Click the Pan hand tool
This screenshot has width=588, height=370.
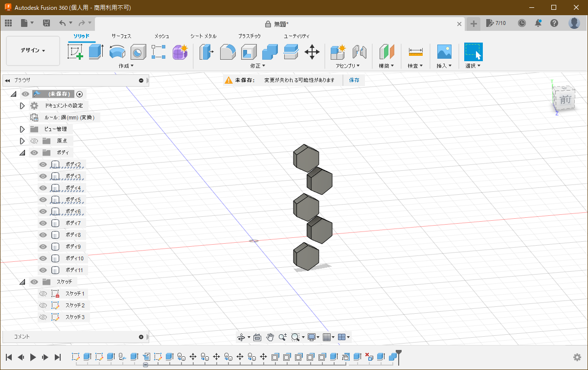click(x=270, y=337)
